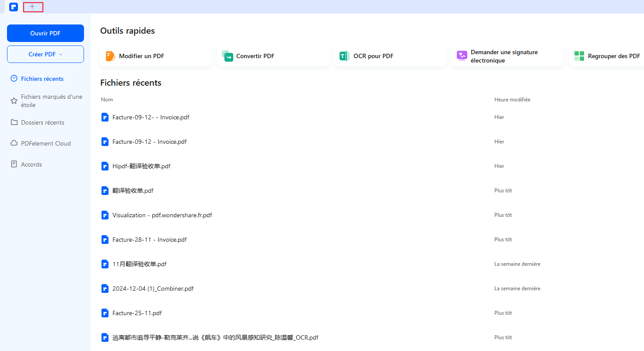Viewport: 644px width, 351px height.
Task: Expand the Créer PDF dropdown
Action: (45, 54)
